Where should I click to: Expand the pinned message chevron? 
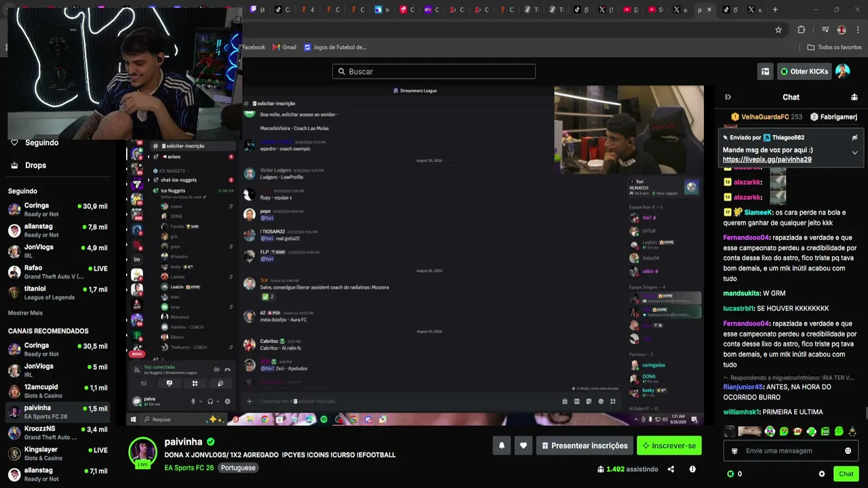pos(854,152)
